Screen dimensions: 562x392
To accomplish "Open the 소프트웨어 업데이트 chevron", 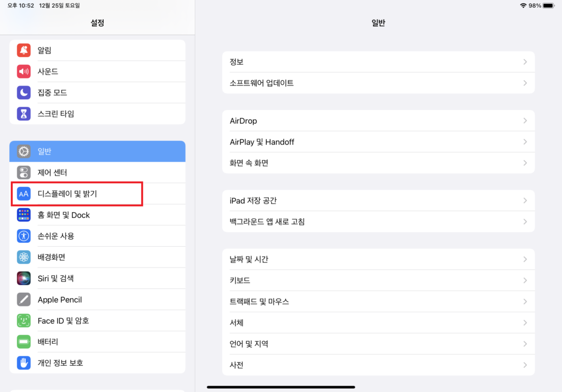I will coord(525,83).
